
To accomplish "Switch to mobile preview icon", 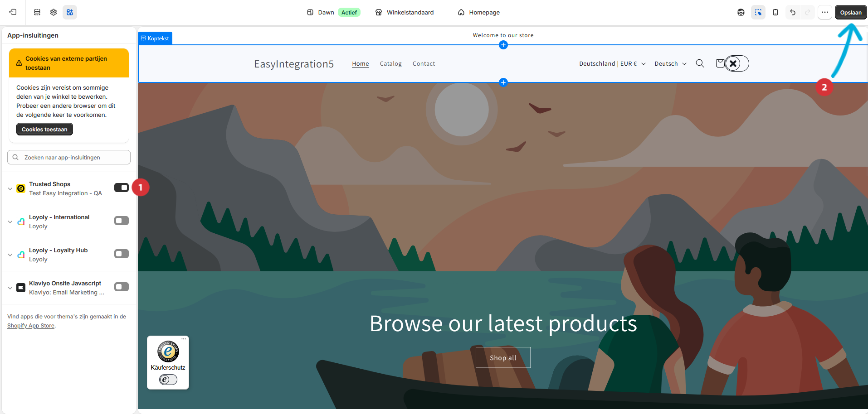I will point(775,12).
